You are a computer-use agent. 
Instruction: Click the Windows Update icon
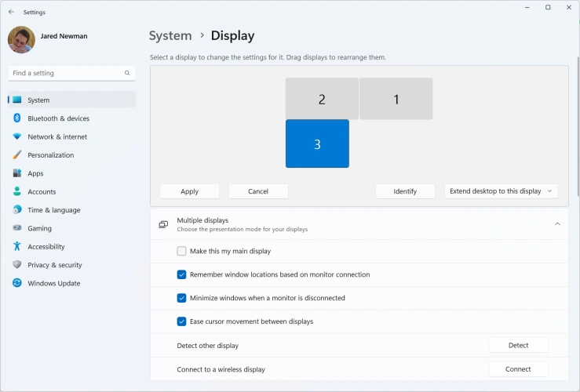coord(16,283)
